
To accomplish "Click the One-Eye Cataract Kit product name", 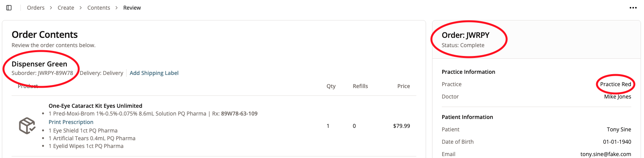I will click(95, 106).
